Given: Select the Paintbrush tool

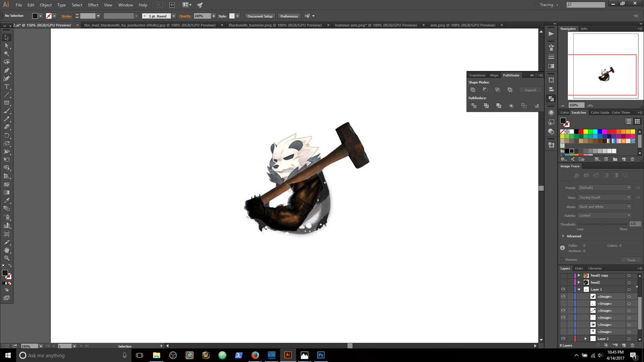Looking at the screenshot, I should pyautogui.click(x=6, y=110).
